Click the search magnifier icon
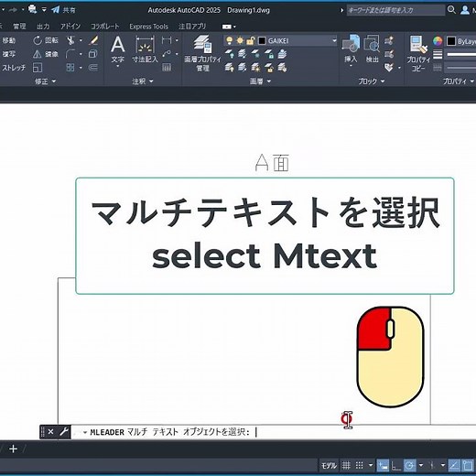 tap(451, 10)
